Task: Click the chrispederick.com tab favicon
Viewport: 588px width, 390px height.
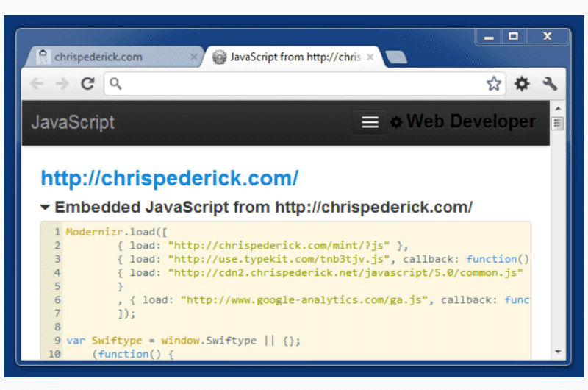Action: click(x=43, y=57)
